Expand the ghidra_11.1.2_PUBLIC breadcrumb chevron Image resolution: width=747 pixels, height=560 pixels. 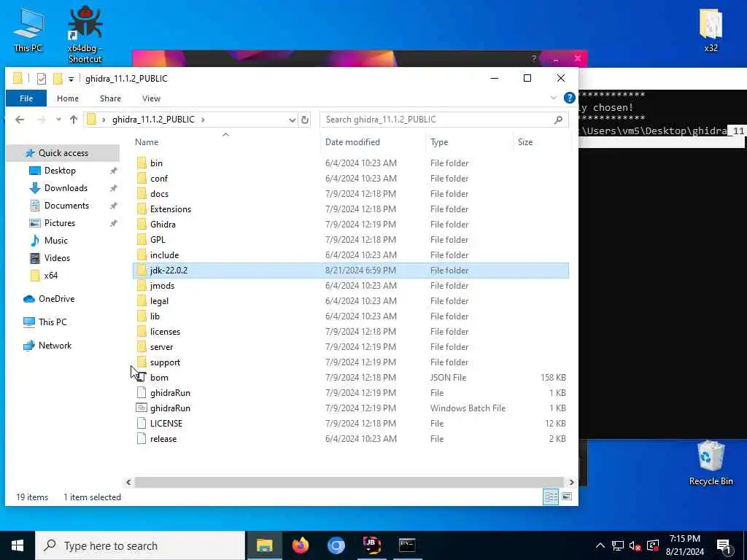pos(203,120)
